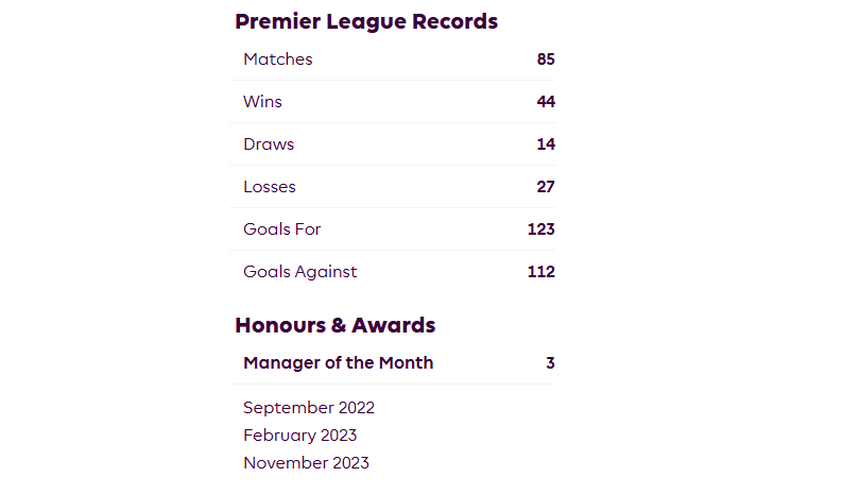
Task: Select the Losses label
Action: pos(270,187)
